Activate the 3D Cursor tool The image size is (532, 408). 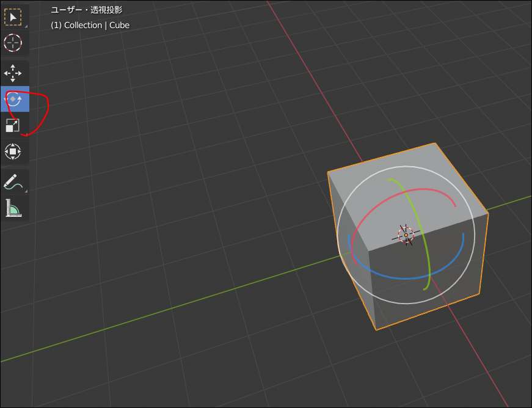coord(13,43)
